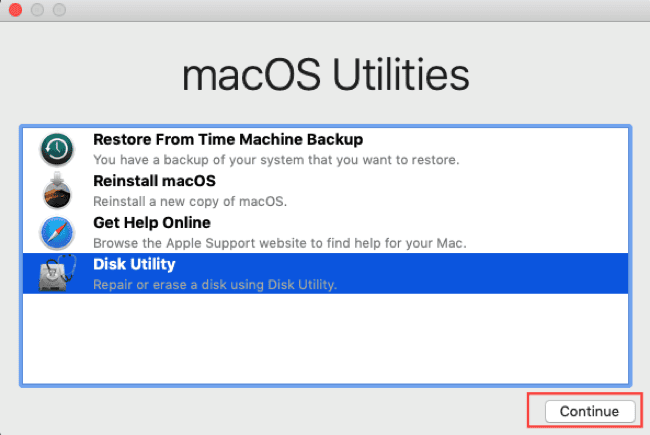
Task: Select the Get Help Online title
Action: click(x=151, y=223)
